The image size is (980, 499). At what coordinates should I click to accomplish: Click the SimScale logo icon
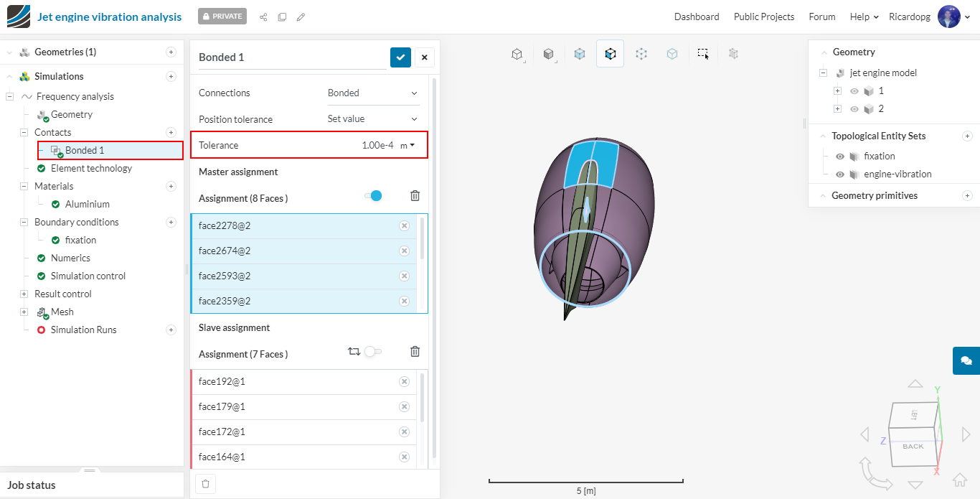[19, 17]
